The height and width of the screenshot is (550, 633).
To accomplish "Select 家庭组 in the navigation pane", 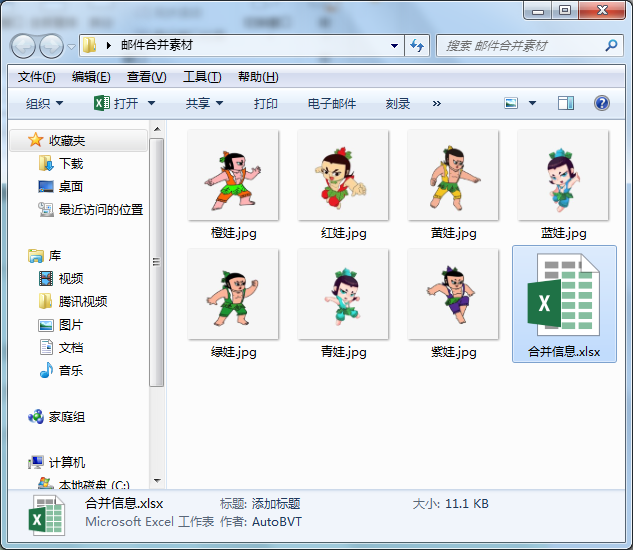I will pyautogui.click(x=56, y=417).
